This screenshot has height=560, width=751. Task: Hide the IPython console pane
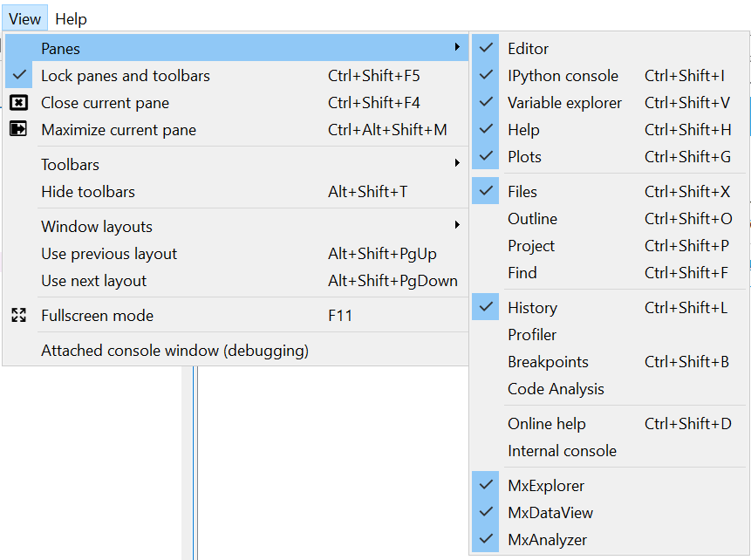487,76
